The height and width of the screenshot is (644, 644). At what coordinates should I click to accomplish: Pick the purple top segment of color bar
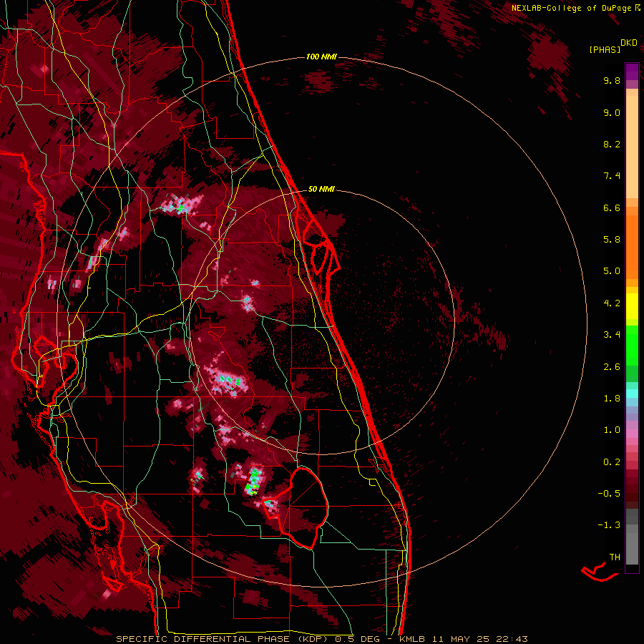click(x=632, y=72)
